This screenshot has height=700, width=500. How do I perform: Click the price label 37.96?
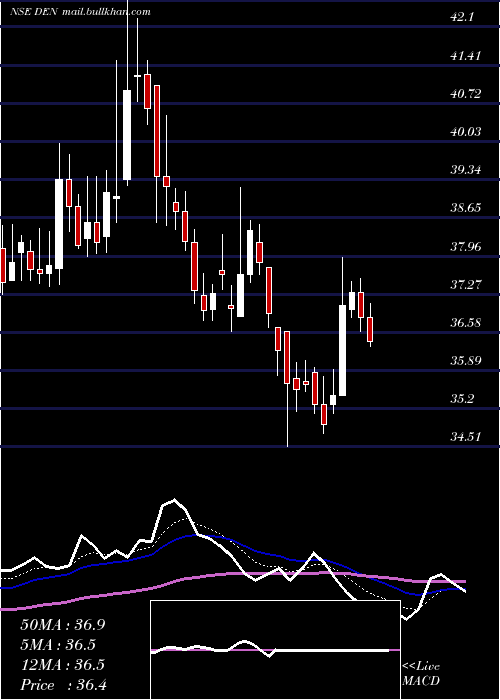point(466,246)
